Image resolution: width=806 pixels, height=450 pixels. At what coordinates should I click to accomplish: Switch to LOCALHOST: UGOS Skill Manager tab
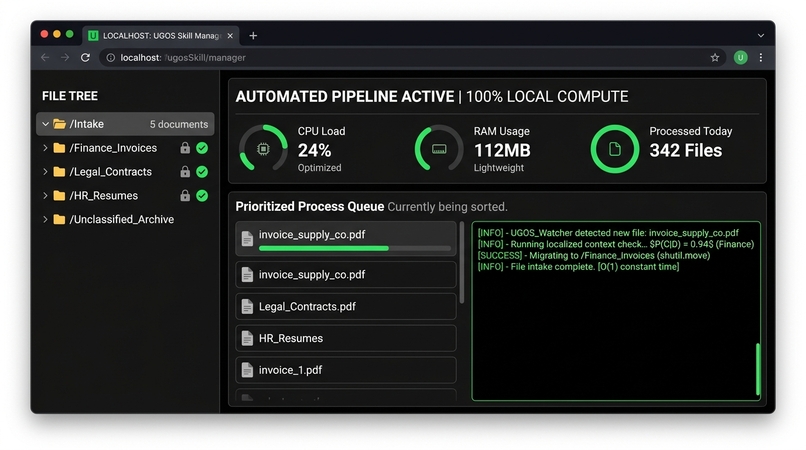tap(161, 35)
